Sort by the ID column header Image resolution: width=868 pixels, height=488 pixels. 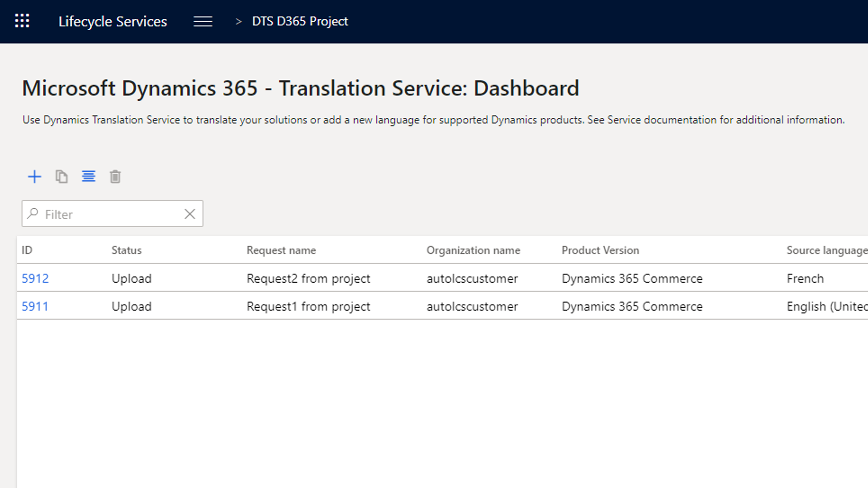[x=27, y=250]
